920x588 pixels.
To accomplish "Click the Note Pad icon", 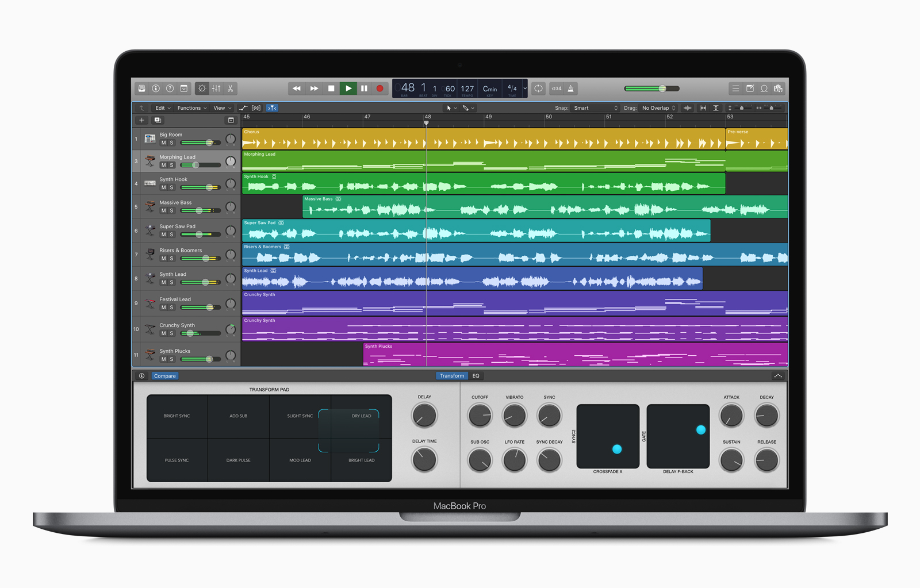I will point(750,88).
